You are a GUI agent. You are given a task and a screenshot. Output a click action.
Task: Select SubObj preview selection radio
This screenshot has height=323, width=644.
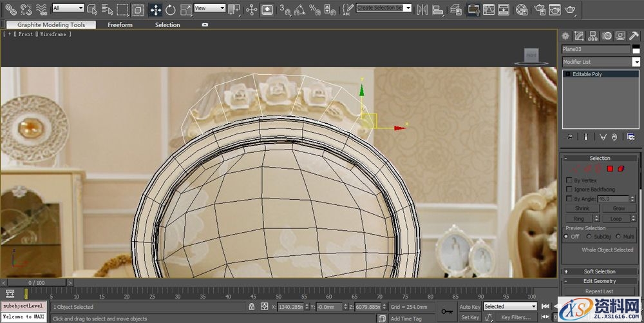point(590,237)
